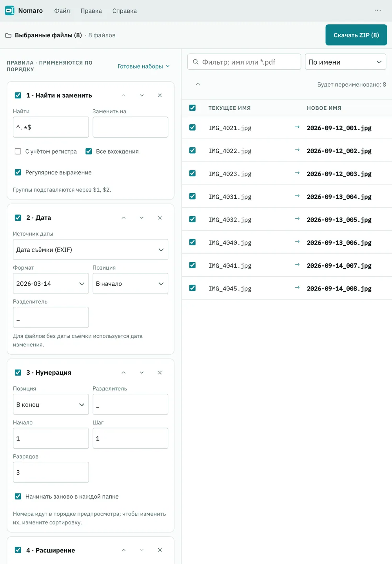
Task: Click the Найти regex input field
Action: 51,127
